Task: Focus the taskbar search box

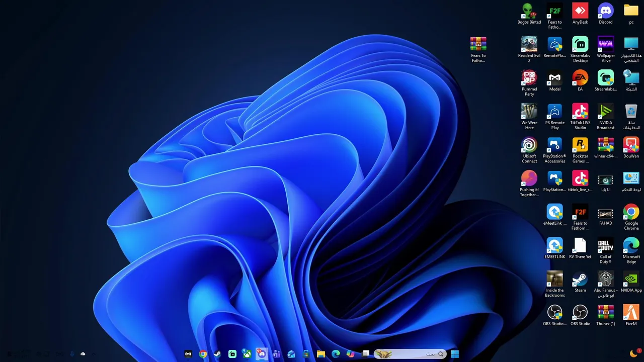Action: coord(411,354)
